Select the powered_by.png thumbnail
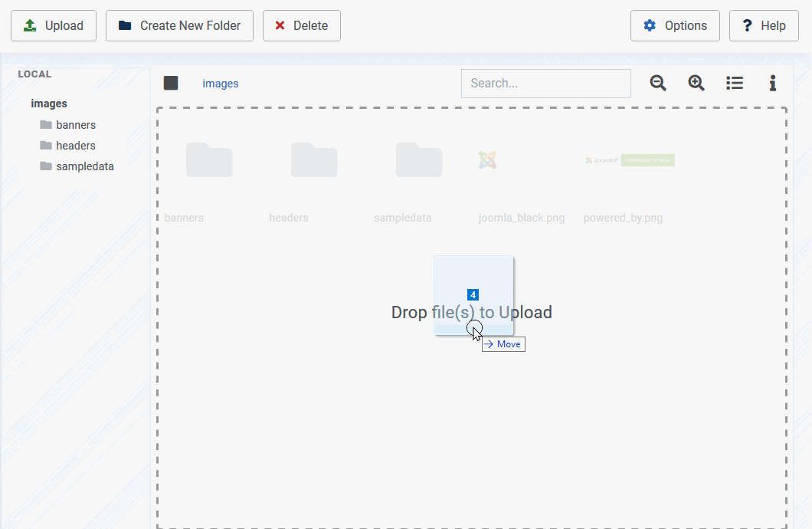The height and width of the screenshot is (529, 812). [x=629, y=160]
